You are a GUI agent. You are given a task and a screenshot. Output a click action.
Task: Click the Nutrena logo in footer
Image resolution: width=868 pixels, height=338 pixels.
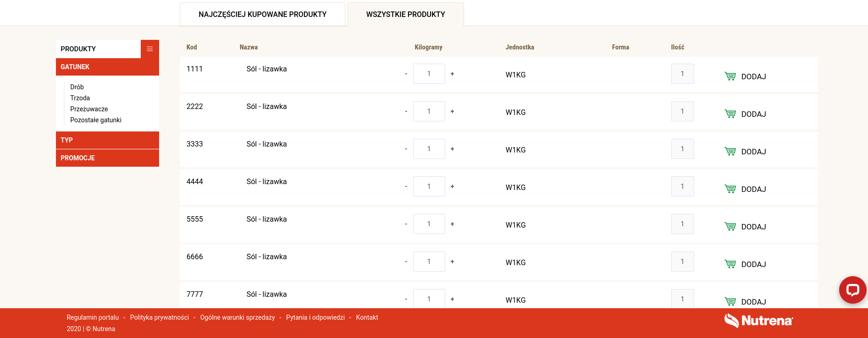(758, 321)
